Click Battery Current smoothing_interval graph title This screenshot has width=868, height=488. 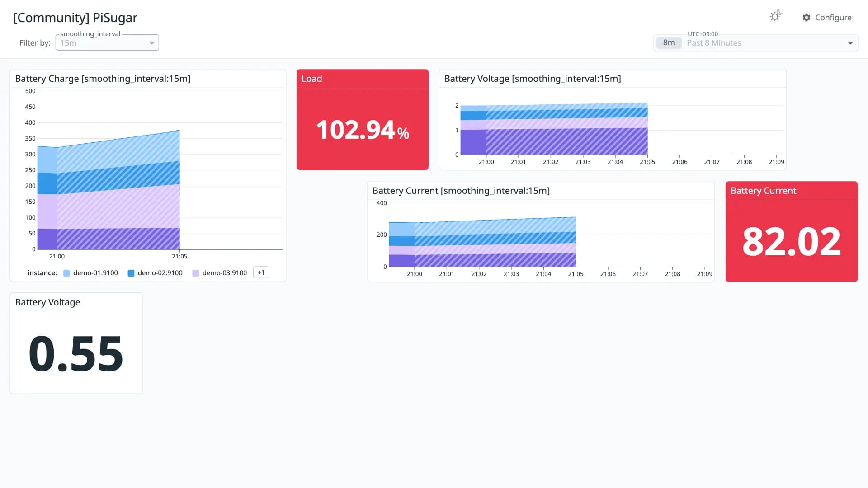point(461,191)
